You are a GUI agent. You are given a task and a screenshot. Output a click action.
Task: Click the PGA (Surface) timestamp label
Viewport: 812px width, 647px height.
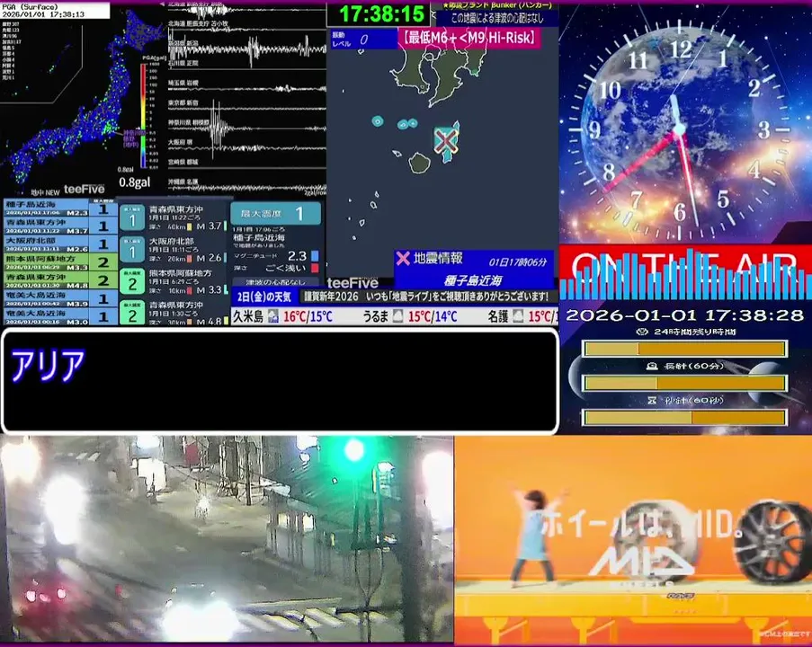pyautogui.click(x=55, y=11)
